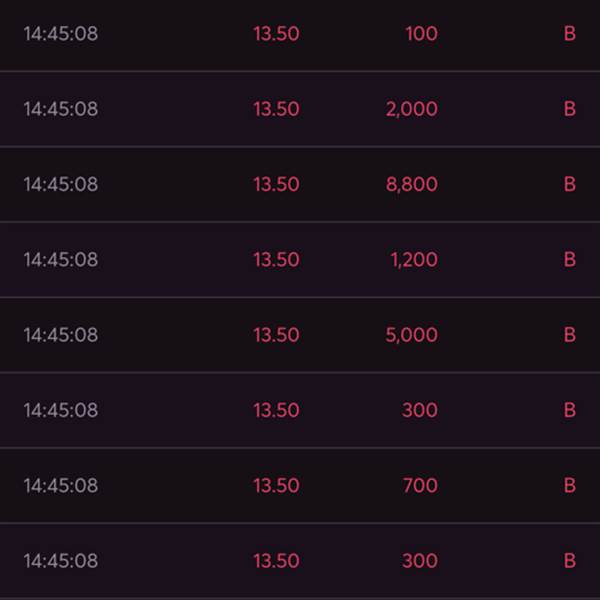
Task: Select the trade with volume 100
Action: (x=421, y=34)
